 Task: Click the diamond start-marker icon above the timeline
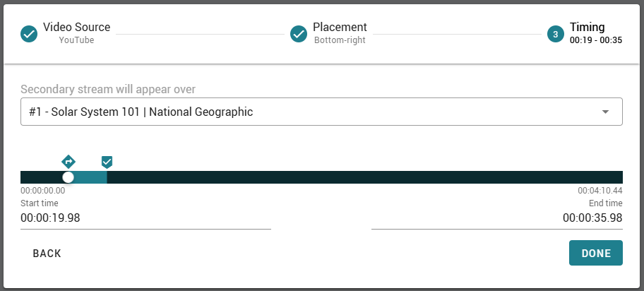(68, 161)
